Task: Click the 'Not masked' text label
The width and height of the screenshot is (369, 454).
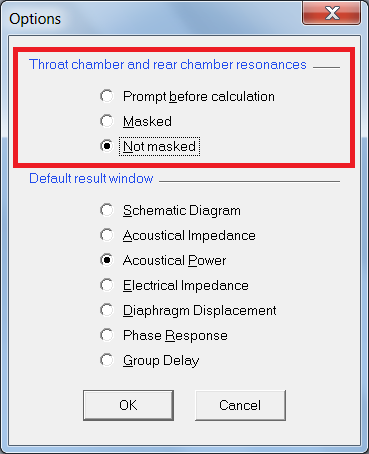Action: (x=159, y=146)
